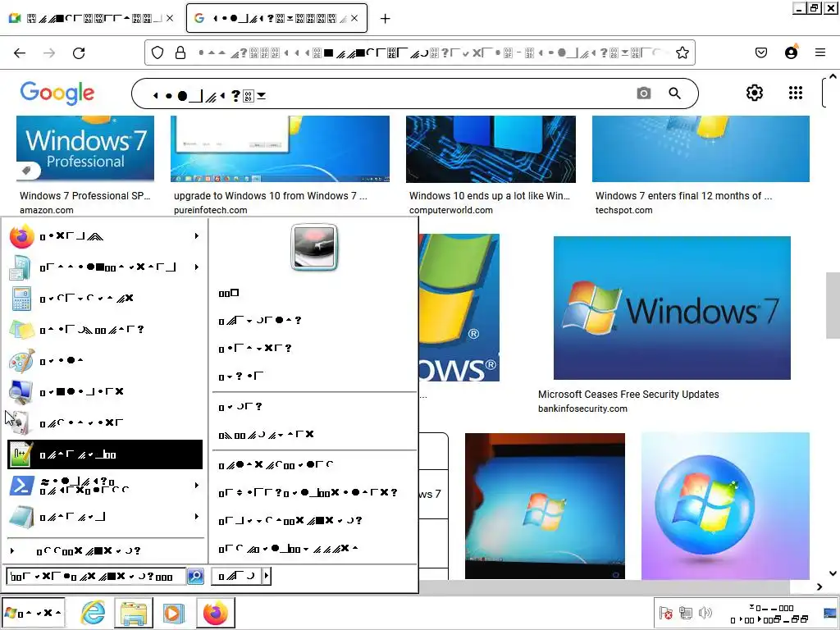Click the Start menu search programs field
This screenshot has height=630, width=840.
pyautogui.click(x=97, y=576)
